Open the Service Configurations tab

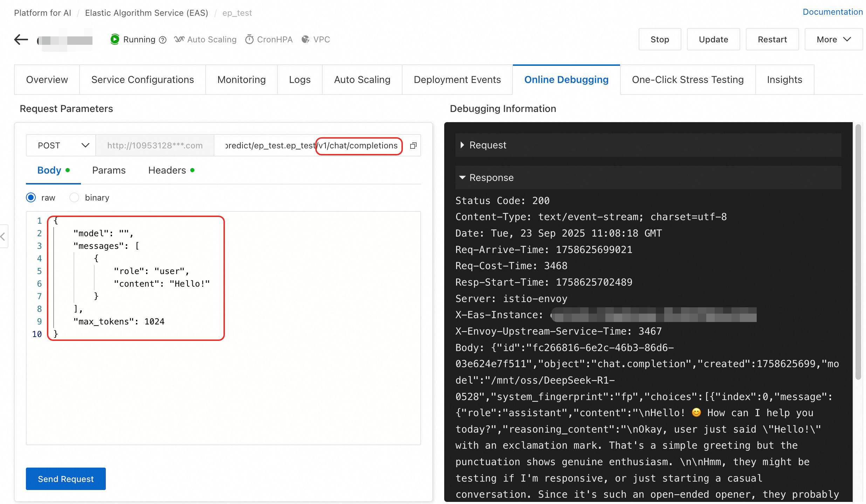tap(143, 80)
